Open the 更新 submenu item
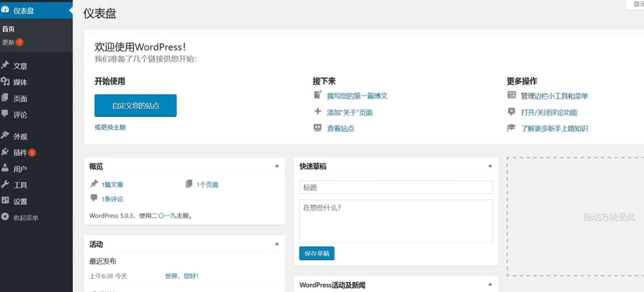644x292 pixels. tap(8, 42)
